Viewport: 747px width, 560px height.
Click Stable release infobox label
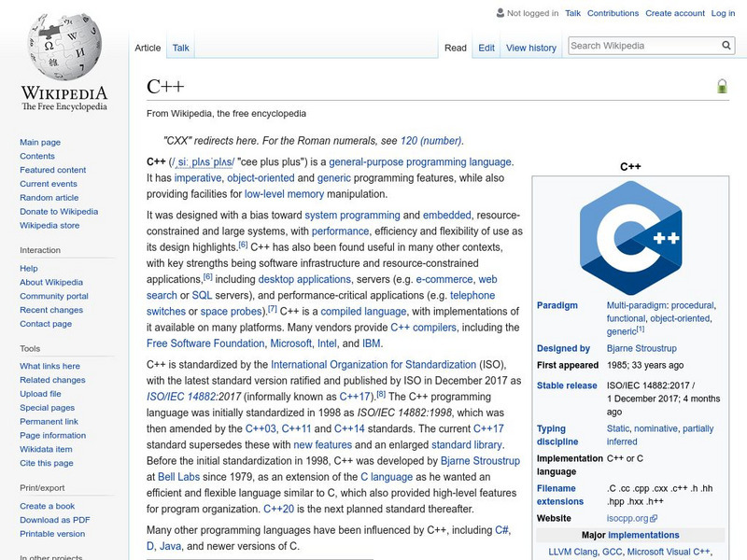pyautogui.click(x=567, y=385)
